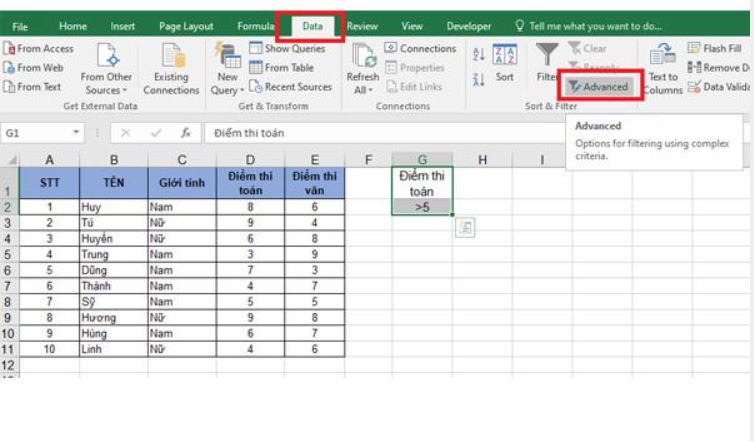The width and height of the screenshot is (754, 441).
Task: Click the formula bar confirm checkmark
Action: coord(155,133)
